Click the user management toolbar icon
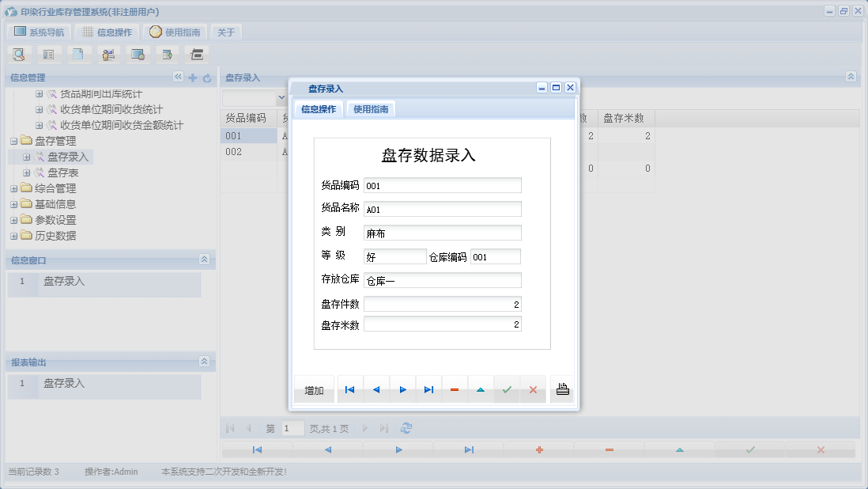The height and width of the screenshot is (489, 868). [108, 54]
